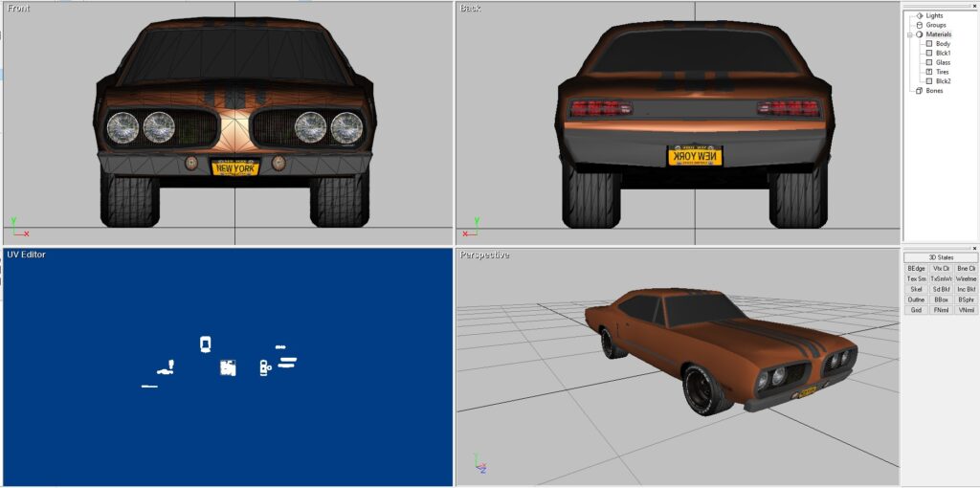
Task: Toggle the BSphr display state
Action: pos(966,299)
